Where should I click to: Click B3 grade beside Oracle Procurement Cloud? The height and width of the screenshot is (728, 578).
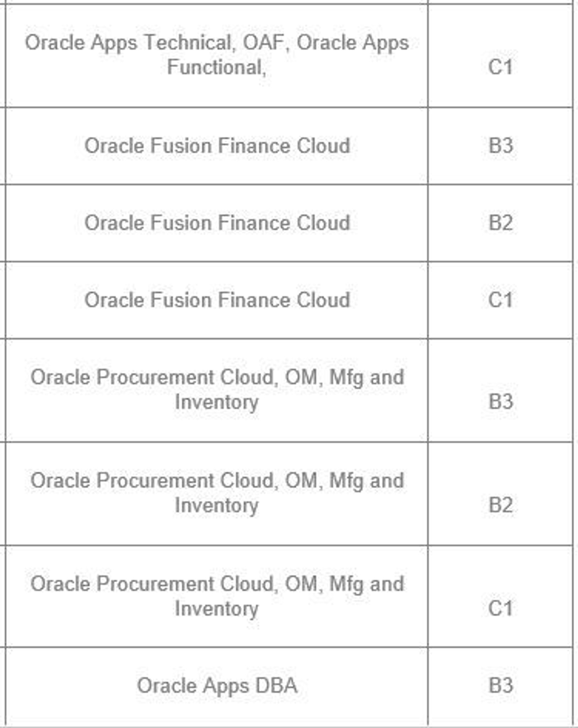500,402
